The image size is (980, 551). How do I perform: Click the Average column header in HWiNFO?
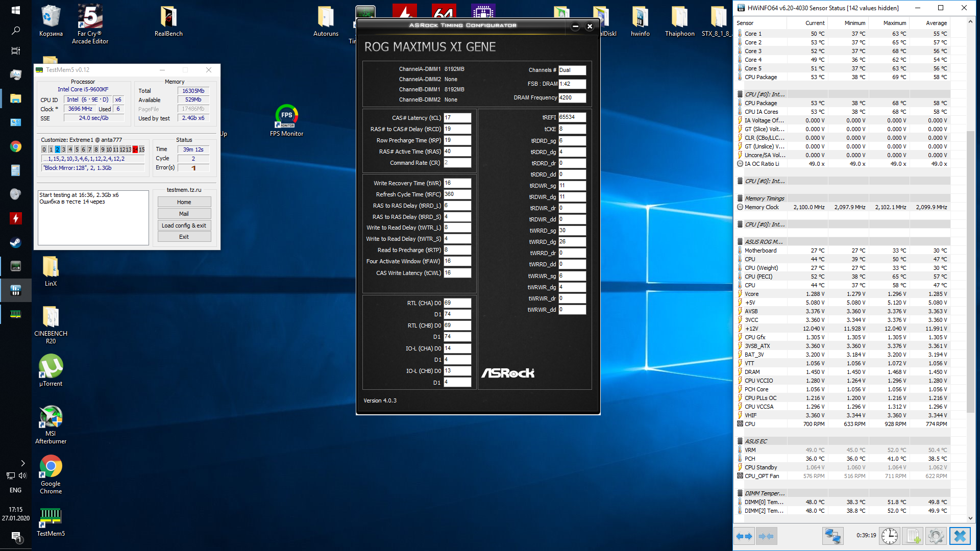point(936,23)
